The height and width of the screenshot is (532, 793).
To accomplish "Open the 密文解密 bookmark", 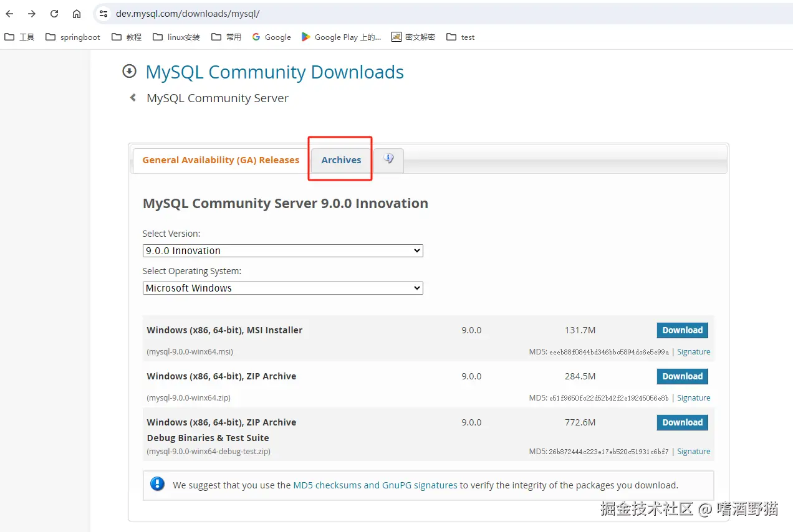I will (413, 37).
